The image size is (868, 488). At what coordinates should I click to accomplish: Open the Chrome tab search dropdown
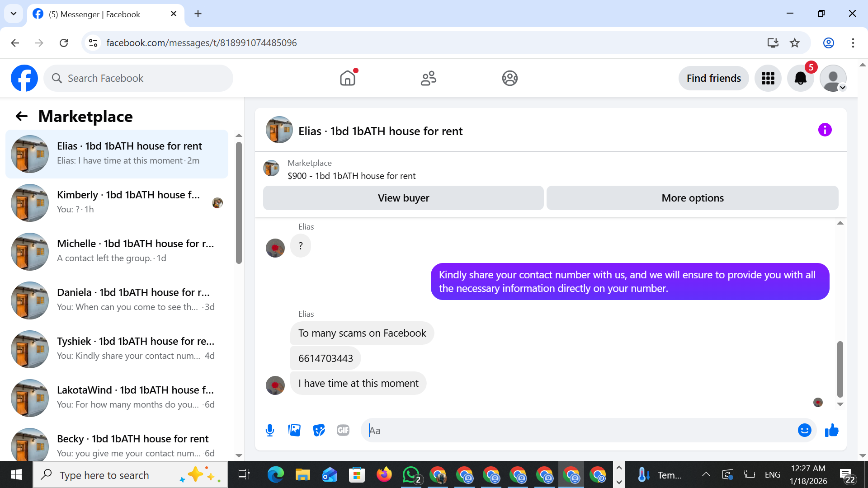[x=14, y=14]
